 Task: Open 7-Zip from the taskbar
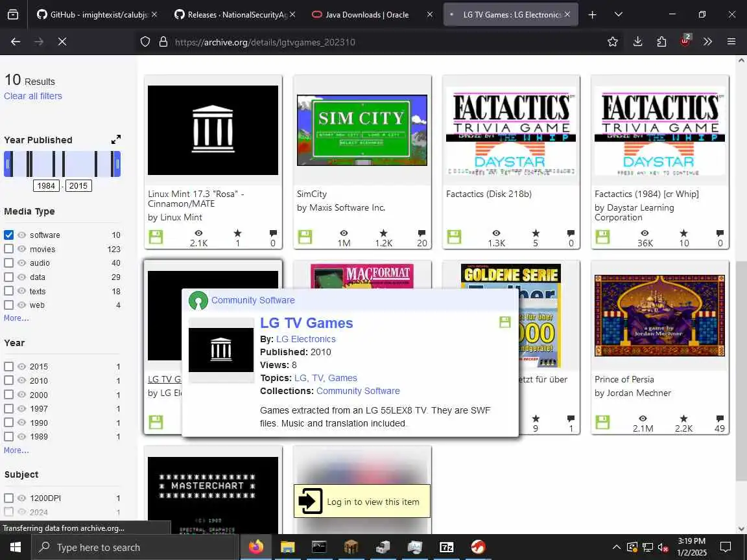click(446, 547)
